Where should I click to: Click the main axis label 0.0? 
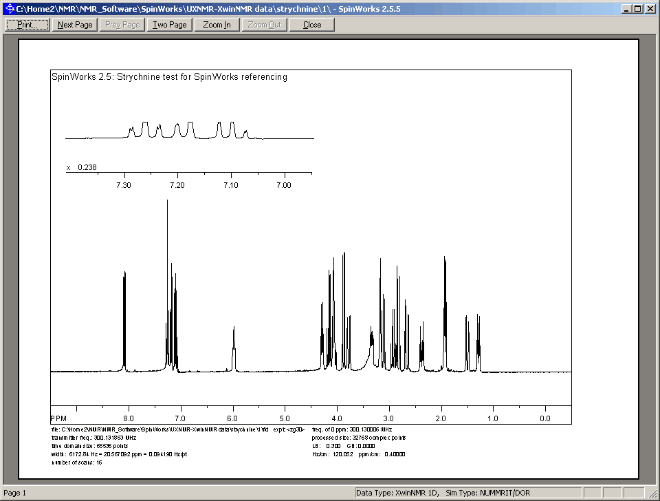(x=545, y=418)
